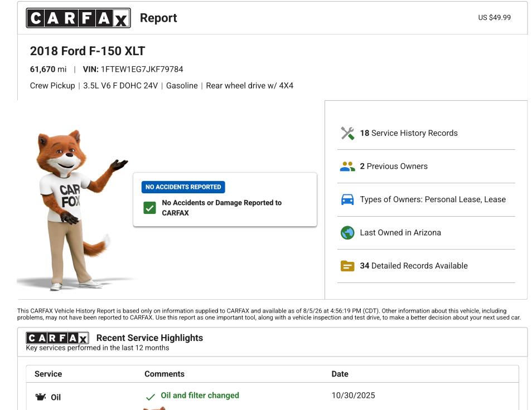This screenshot has height=410, width=532.
Task: Click the 10/30/2025 service date
Action: (353, 396)
